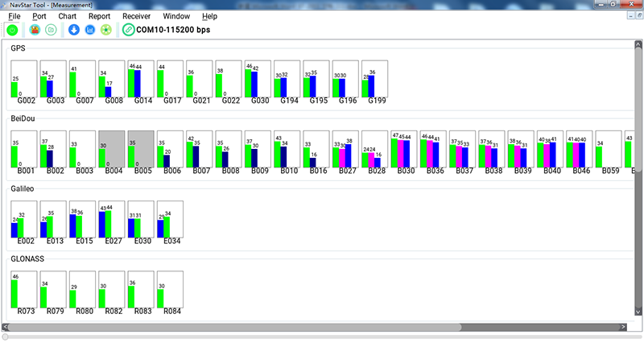The height and width of the screenshot is (343, 644).
Task: Open the File menu
Action: pyautogui.click(x=14, y=16)
